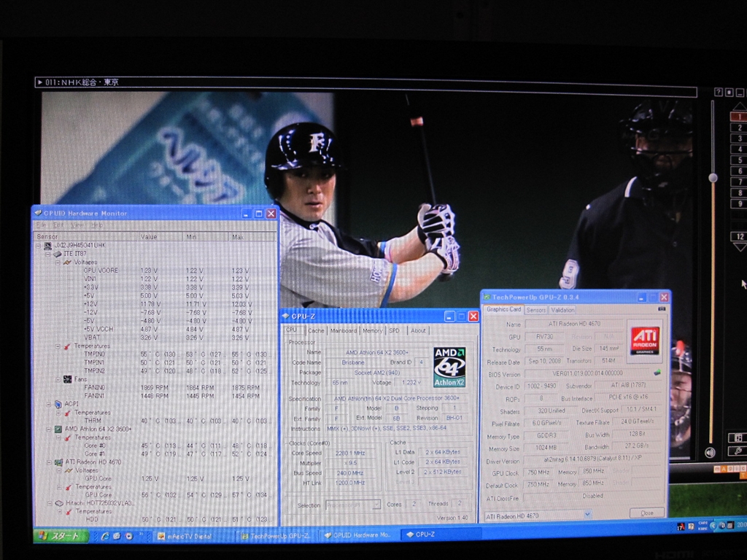
Task: Switch to channel 2 button
Action: click(x=738, y=128)
